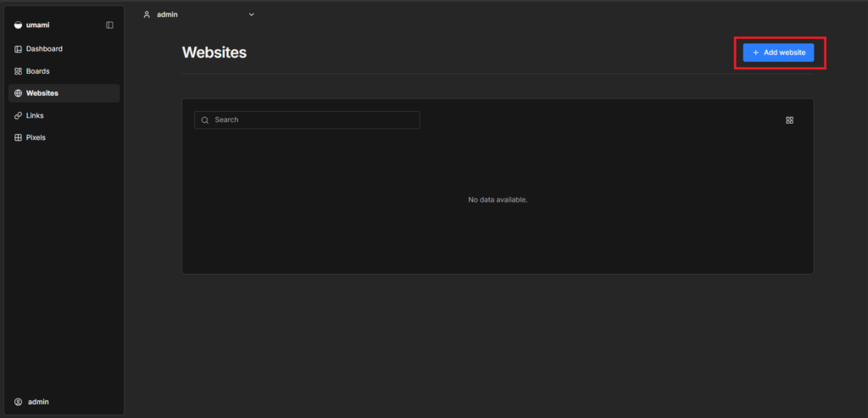Click the Links chain icon
This screenshot has width=868, height=418.
click(x=18, y=115)
